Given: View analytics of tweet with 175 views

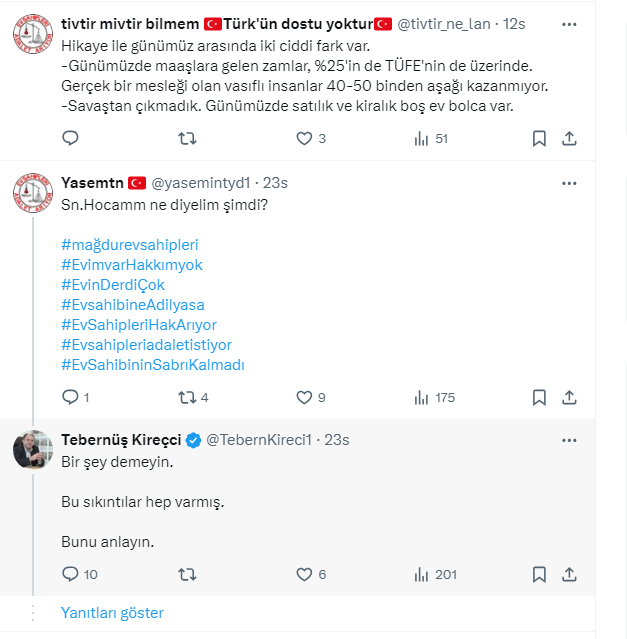Looking at the screenshot, I should 422,397.
